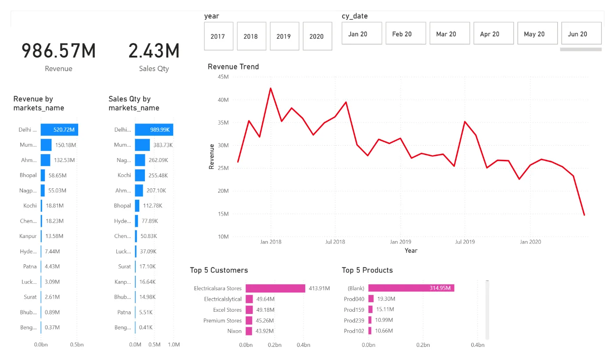Click the Excel Stores customer bar
The image size is (615, 364).
249,310
